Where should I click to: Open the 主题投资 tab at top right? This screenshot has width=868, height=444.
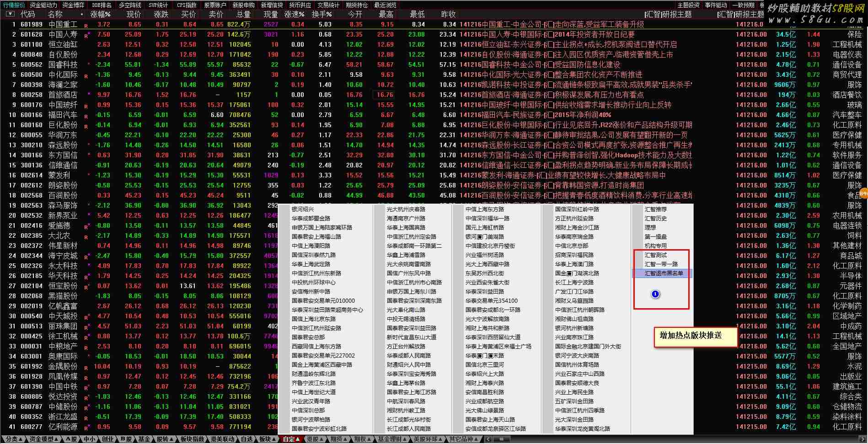coord(689,5)
